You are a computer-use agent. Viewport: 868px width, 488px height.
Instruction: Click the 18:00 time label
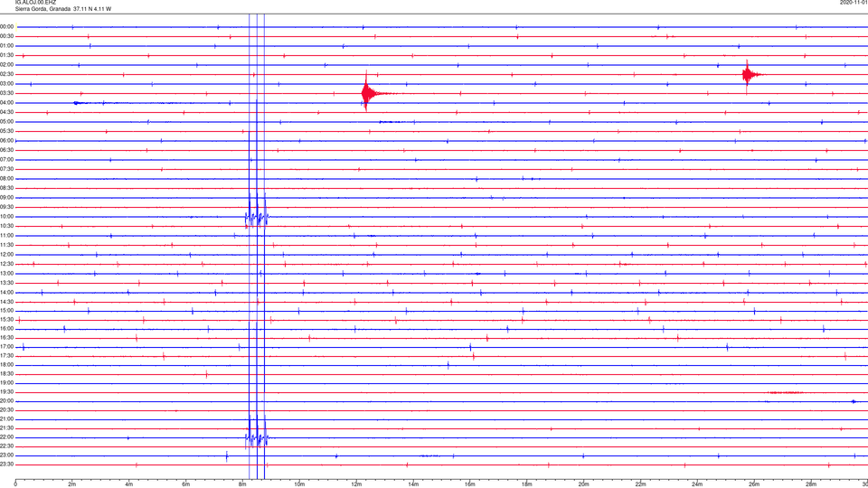[6, 365]
